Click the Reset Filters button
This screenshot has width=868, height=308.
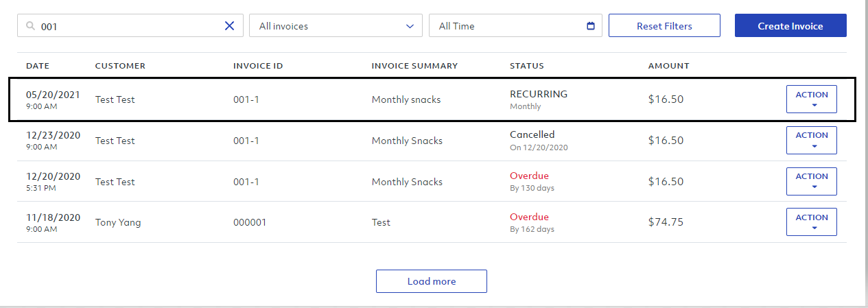coord(664,26)
